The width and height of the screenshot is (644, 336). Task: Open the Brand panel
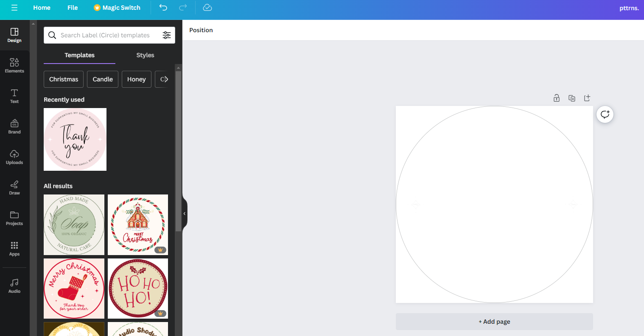tap(14, 127)
